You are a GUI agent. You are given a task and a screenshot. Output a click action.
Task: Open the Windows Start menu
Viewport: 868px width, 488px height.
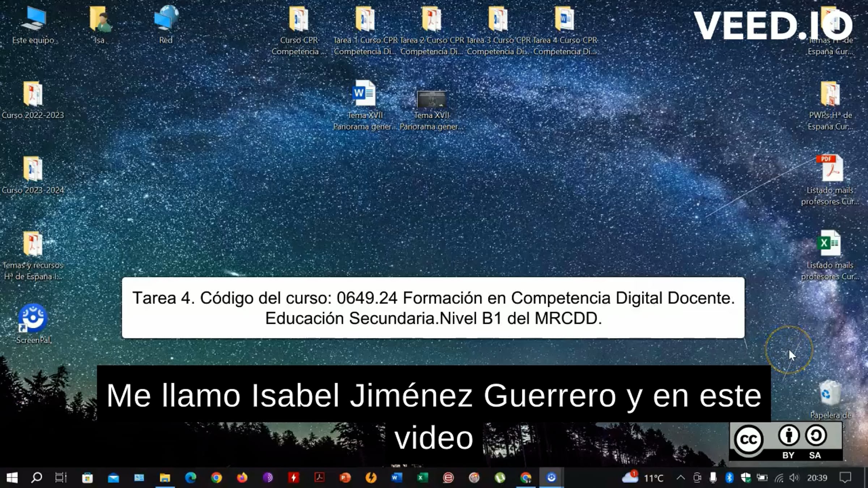click(x=12, y=478)
